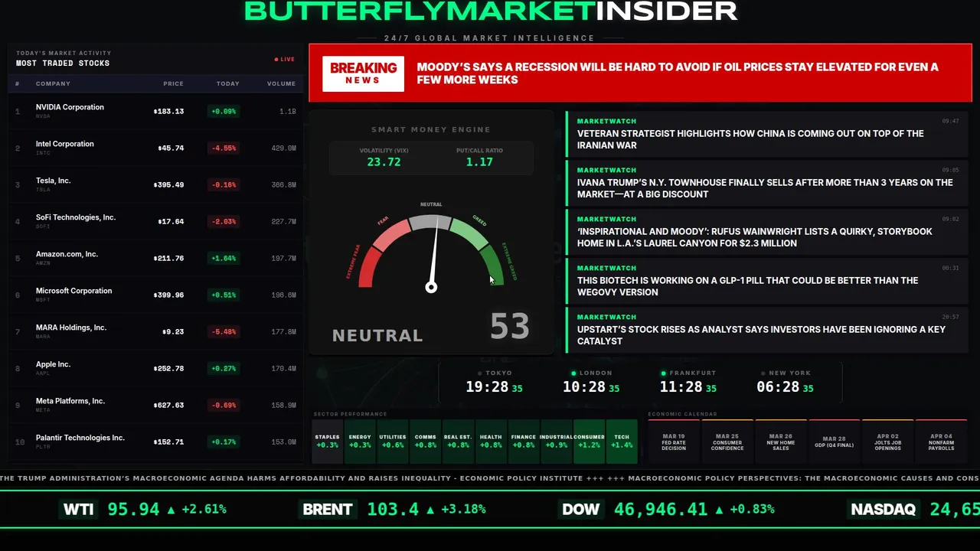
Task: Select the NVIDIA Corporation stock row
Action: tap(156, 111)
